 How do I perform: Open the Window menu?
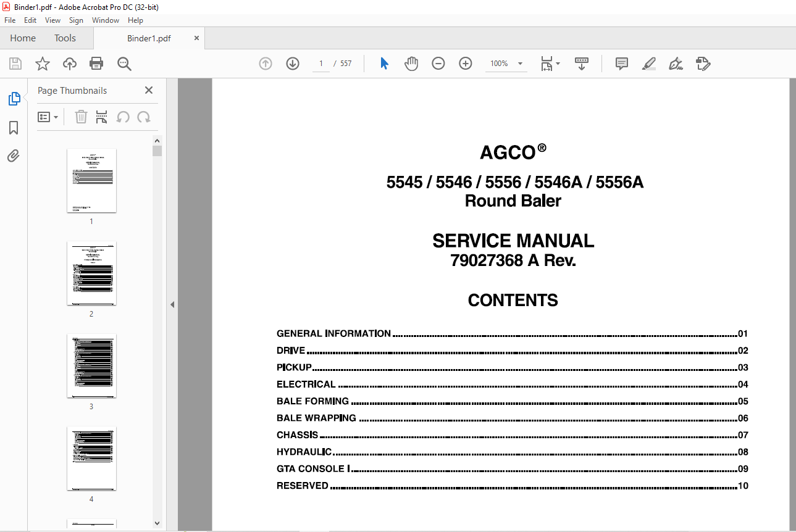[x=106, y=20]
